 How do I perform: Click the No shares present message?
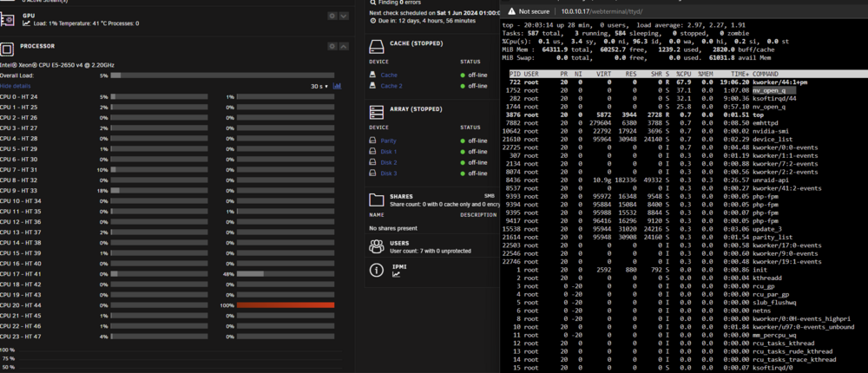(x=393, y=228)
